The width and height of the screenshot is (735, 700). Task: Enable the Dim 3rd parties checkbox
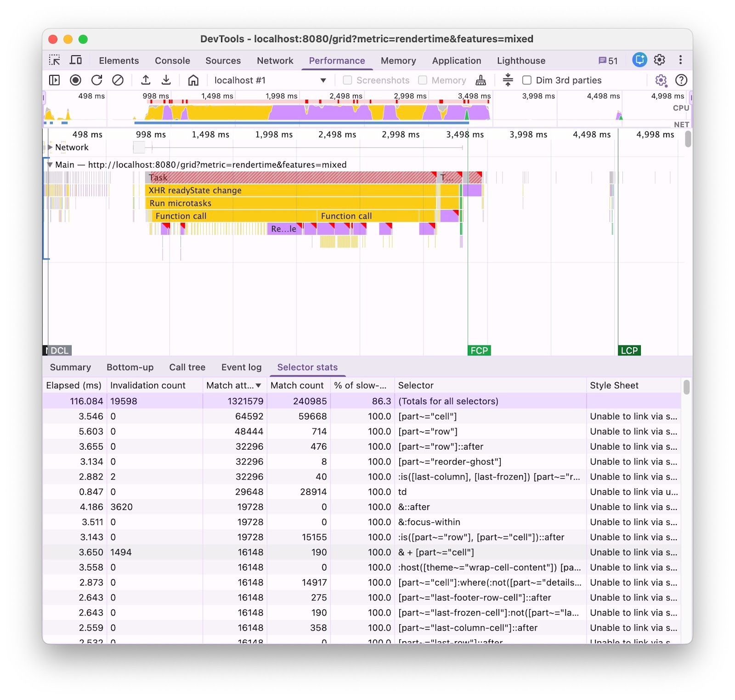(527, 80)
